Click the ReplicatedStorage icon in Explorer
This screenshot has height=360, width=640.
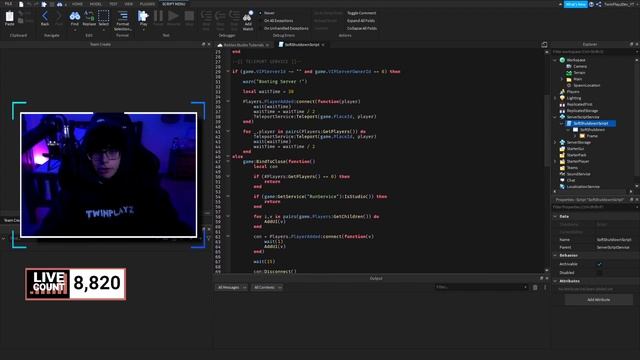(562, 111)
